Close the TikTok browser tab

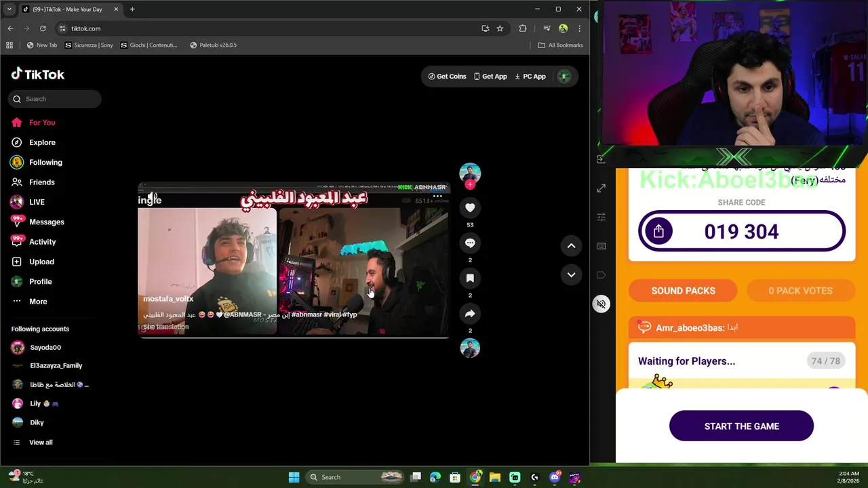[x=116, y=9]
